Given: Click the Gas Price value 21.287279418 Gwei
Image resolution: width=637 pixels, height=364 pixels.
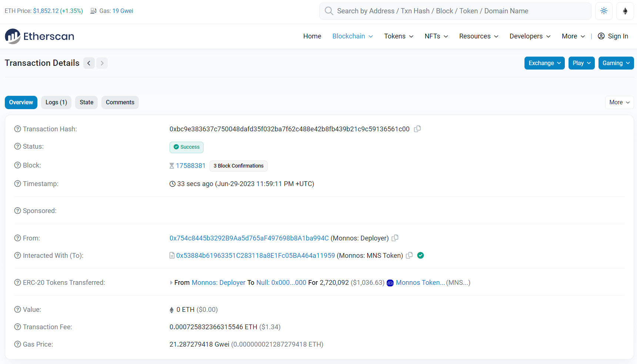Looking at the screenshot, I should (x=200, y=344).
